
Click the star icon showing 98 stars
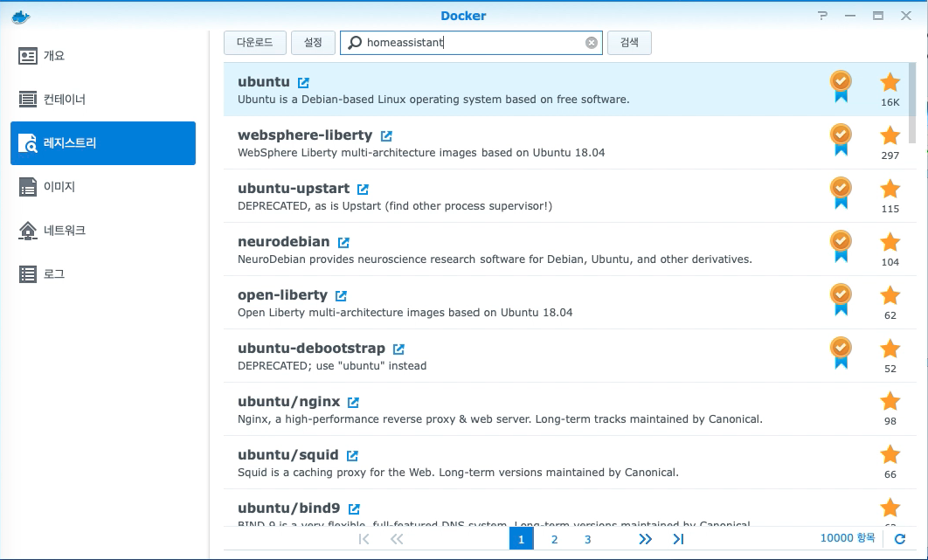click(890, 401)
